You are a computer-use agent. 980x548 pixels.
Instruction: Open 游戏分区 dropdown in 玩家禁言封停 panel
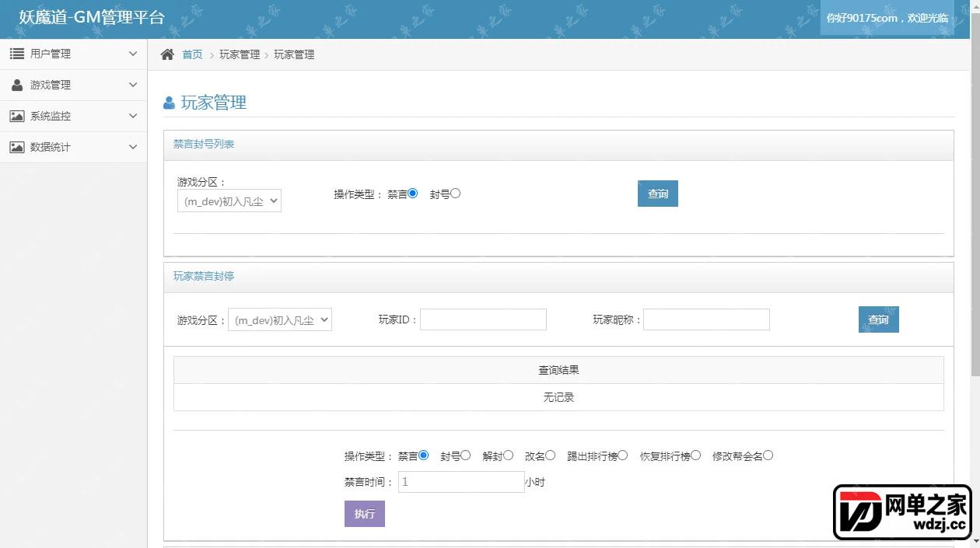click(280, 319)
